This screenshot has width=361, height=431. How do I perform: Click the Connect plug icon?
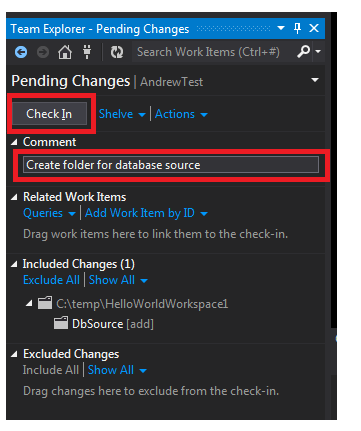[x=87, y=52]
